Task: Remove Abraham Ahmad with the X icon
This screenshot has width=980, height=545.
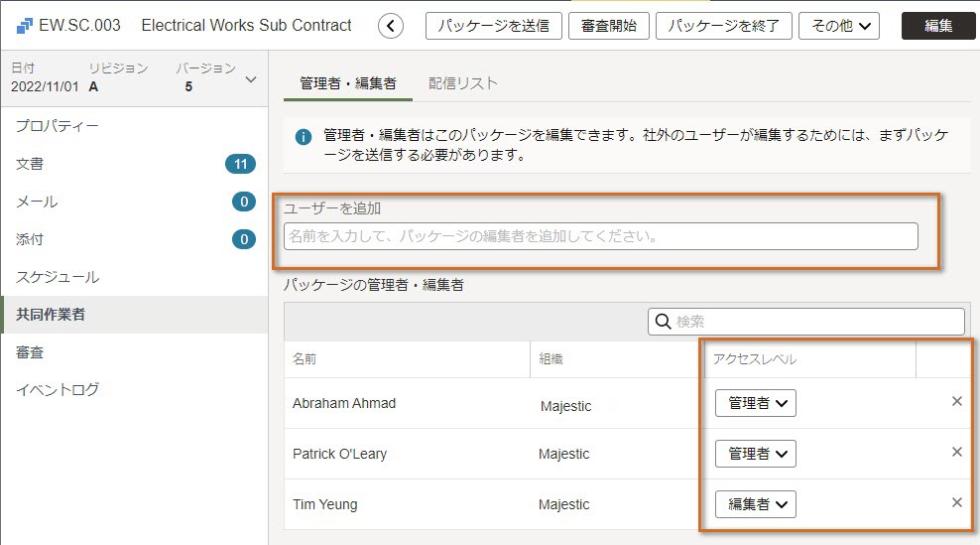Action: (957, 401)
